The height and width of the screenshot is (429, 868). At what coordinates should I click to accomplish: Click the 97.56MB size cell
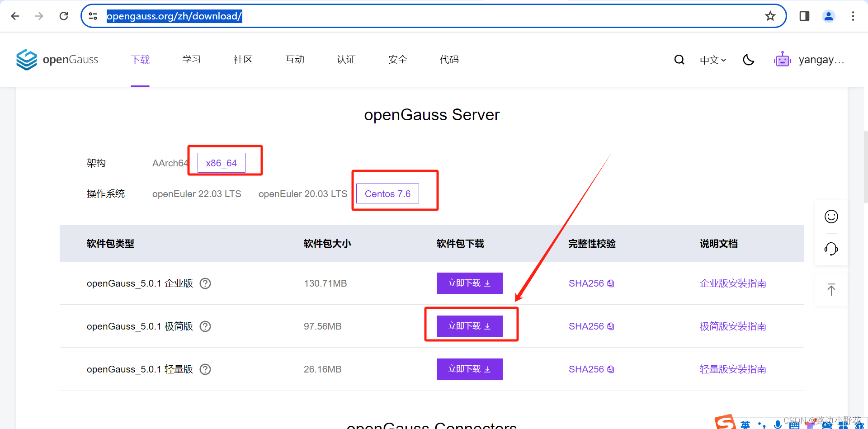click(323, 326)
